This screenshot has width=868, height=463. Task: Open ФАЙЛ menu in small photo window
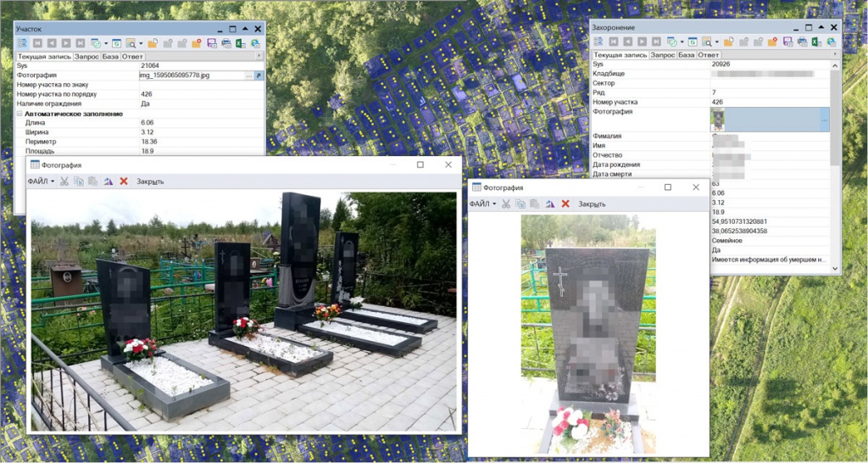482,204
